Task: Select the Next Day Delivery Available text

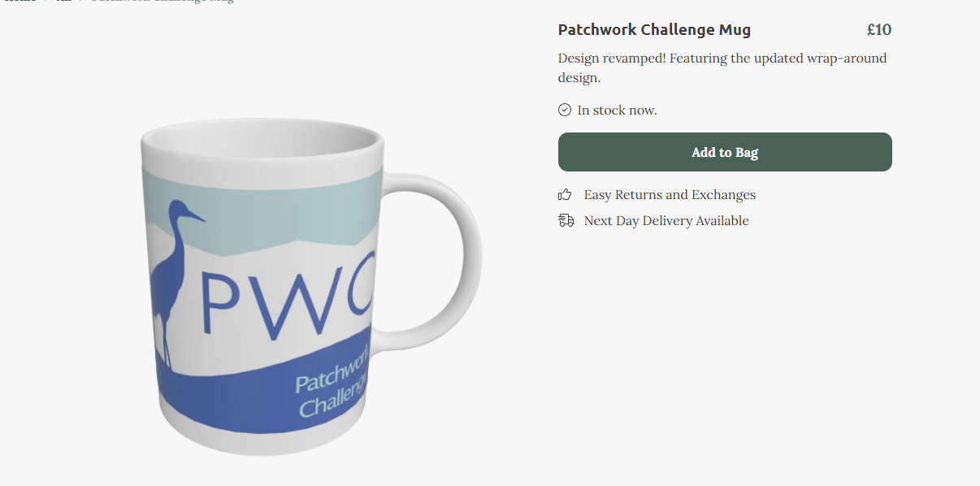Action: point(666,220)
